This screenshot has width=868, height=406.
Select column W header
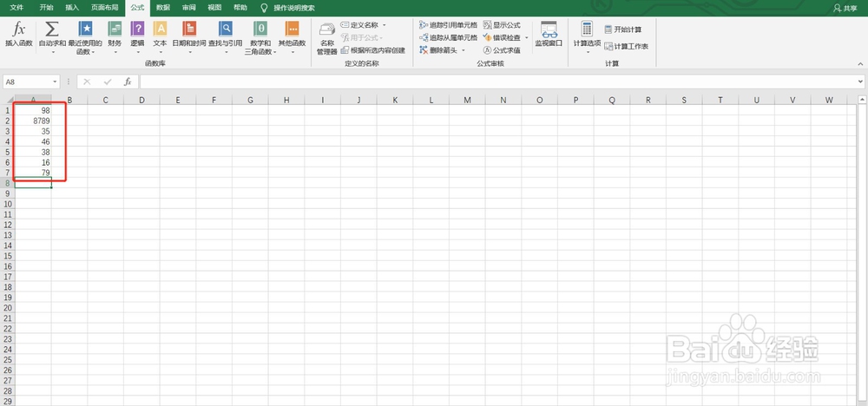[829, 100]
